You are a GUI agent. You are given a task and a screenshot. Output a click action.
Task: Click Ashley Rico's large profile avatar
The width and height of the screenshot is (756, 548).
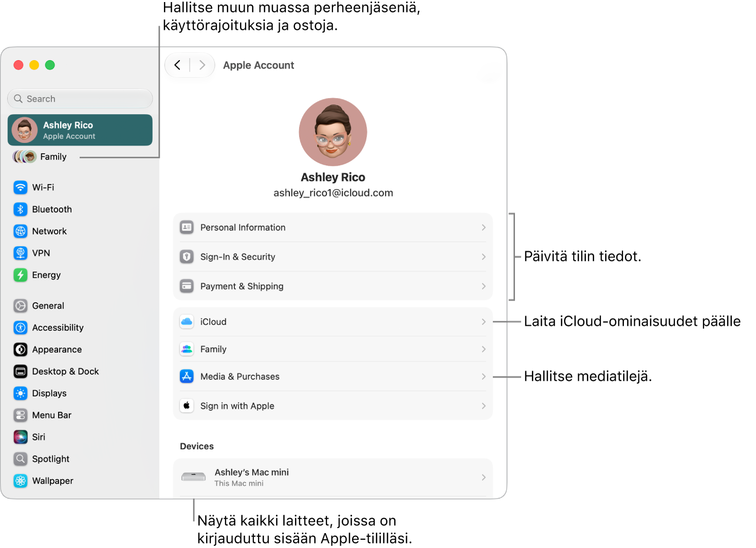(333, 132)
